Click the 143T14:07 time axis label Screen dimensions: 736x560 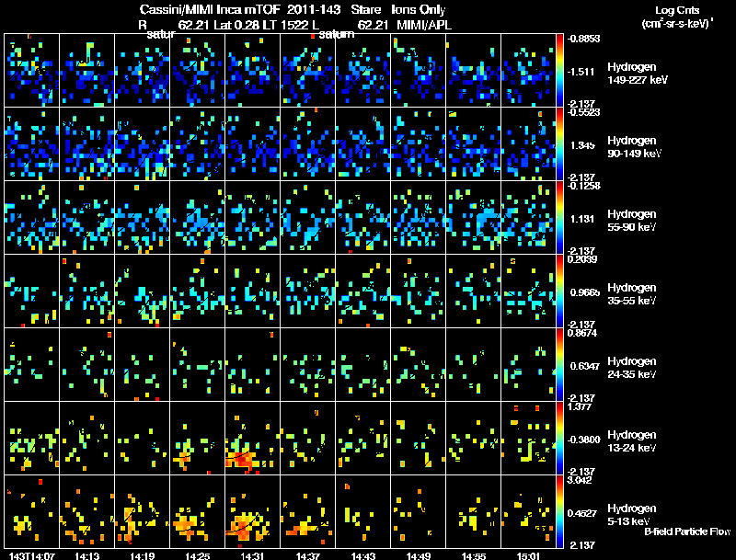[x=31, y=555]
